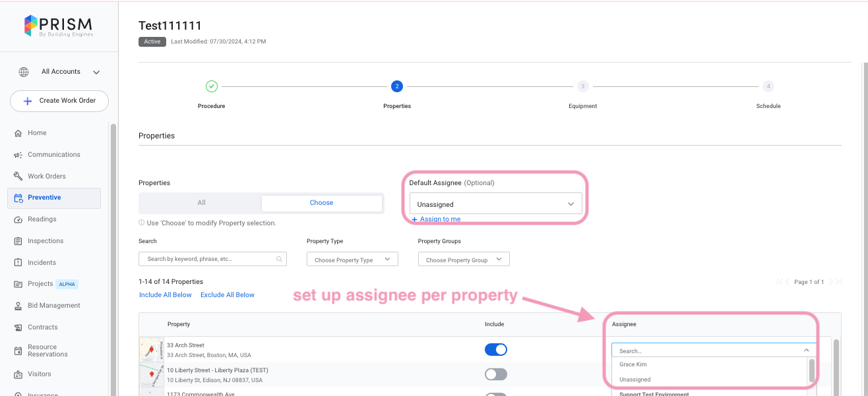Expand the Default Assignee dropdown
The width and height of the screenshot is (868, 396).
tap(495, 204)
